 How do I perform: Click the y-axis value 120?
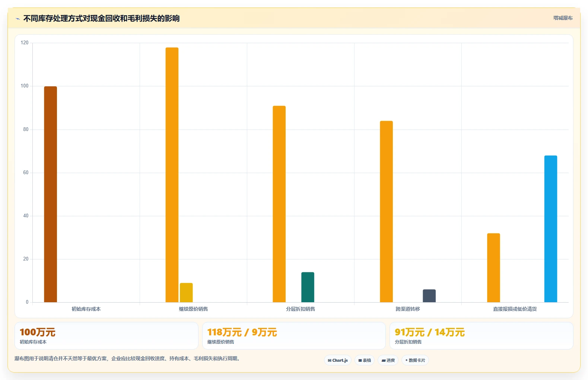[x=25, y=43]
